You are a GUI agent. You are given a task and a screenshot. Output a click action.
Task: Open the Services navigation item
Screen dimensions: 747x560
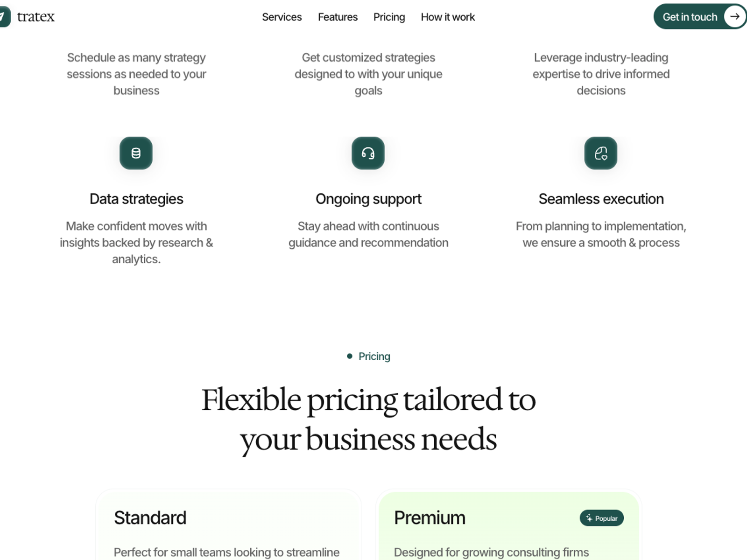click(282, 17)
